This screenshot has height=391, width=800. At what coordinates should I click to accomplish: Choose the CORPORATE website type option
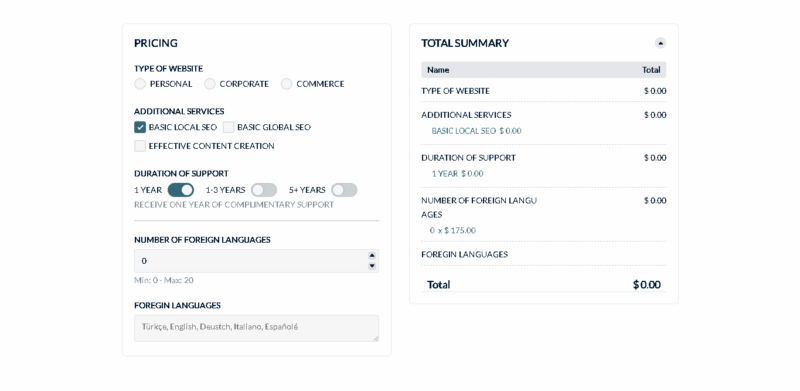click(210, 84)
